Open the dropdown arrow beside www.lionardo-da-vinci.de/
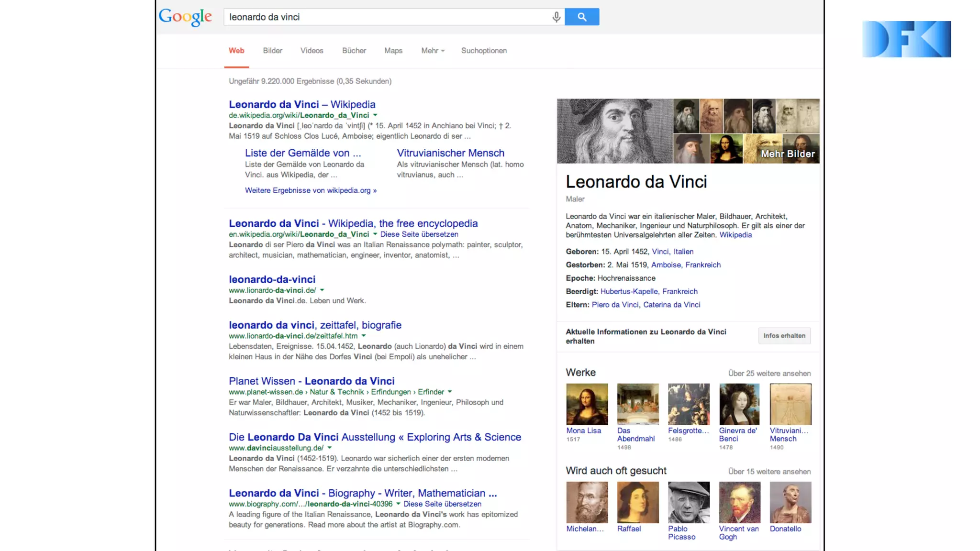 pyautogui.click(x=322, y=290)
